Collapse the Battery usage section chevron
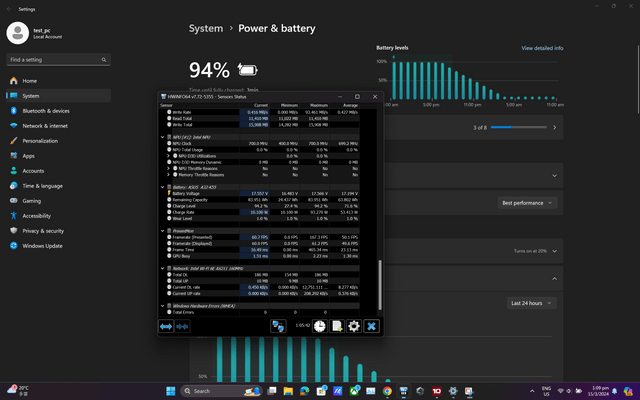Screen dimensions: 640x400 click(554, 279)
